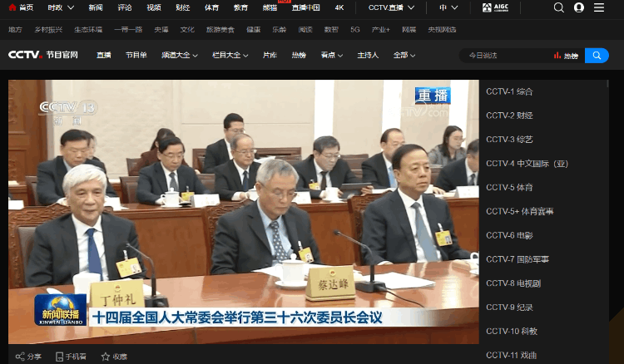Select CCTV-11 戏曲 channel

(512, 355)
